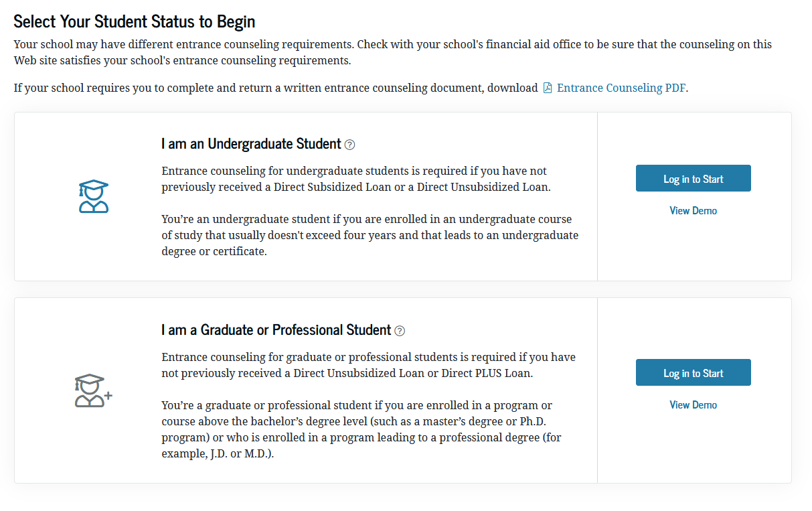Click the graduate entrance counseling description text
The height and width of the screenshot is (511, 812).
pyautogui.click(x=368, y=364)
